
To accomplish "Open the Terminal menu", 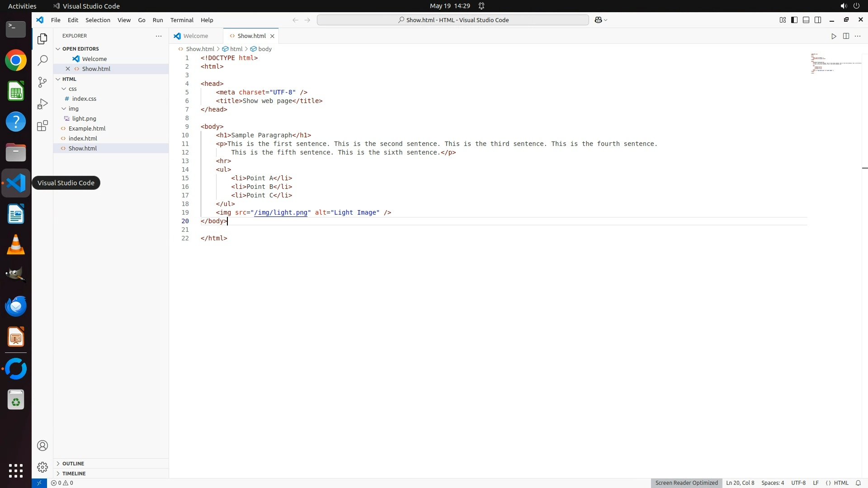I will (182, 20).
